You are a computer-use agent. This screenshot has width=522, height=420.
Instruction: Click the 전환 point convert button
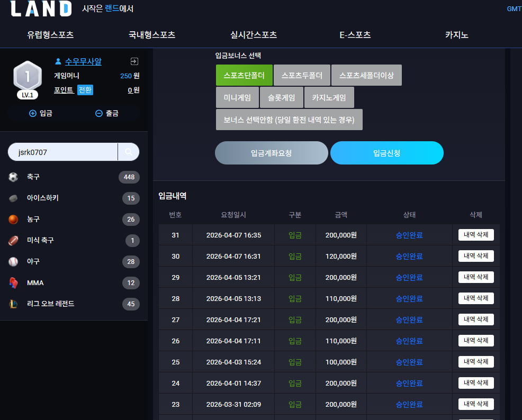85,90
